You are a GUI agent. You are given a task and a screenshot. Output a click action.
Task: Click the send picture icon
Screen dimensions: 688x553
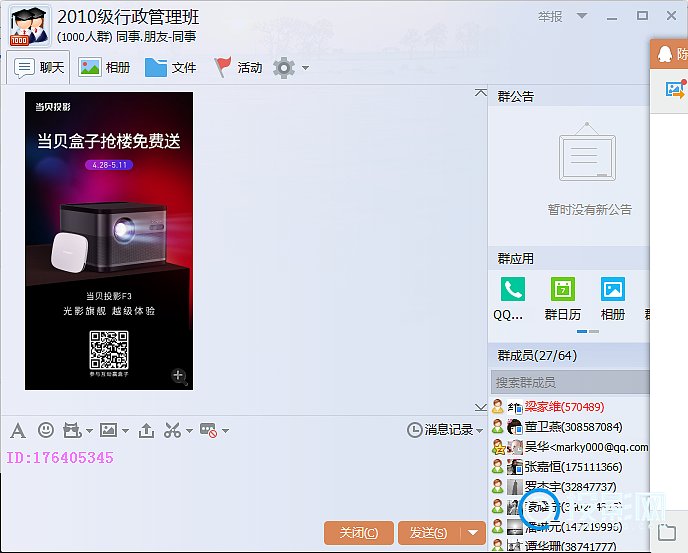point(108,430)
